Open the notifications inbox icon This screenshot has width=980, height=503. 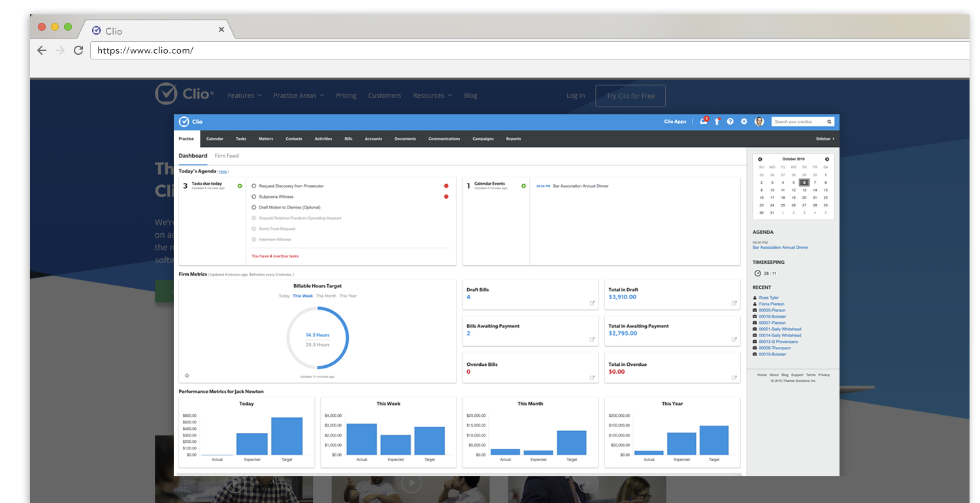pyautogui.click(x=704, y=122)
